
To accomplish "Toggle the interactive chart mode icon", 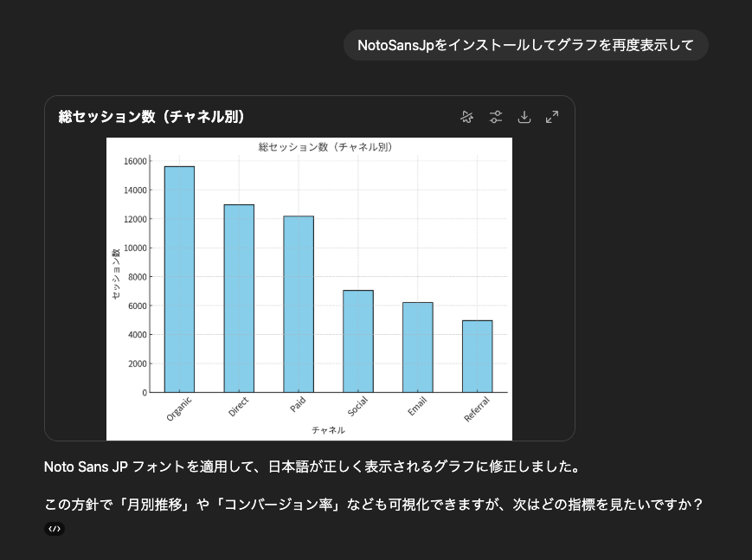I will 467,117.
